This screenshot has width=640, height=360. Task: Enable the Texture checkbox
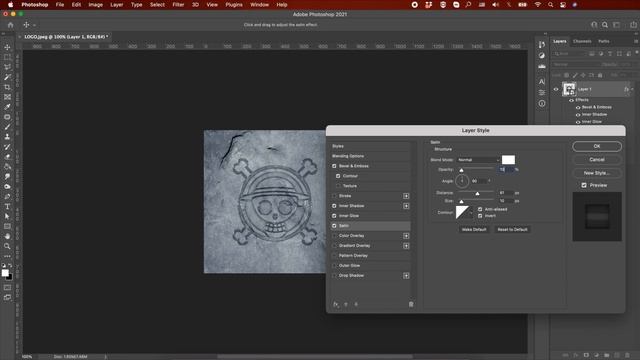(338, 186)
